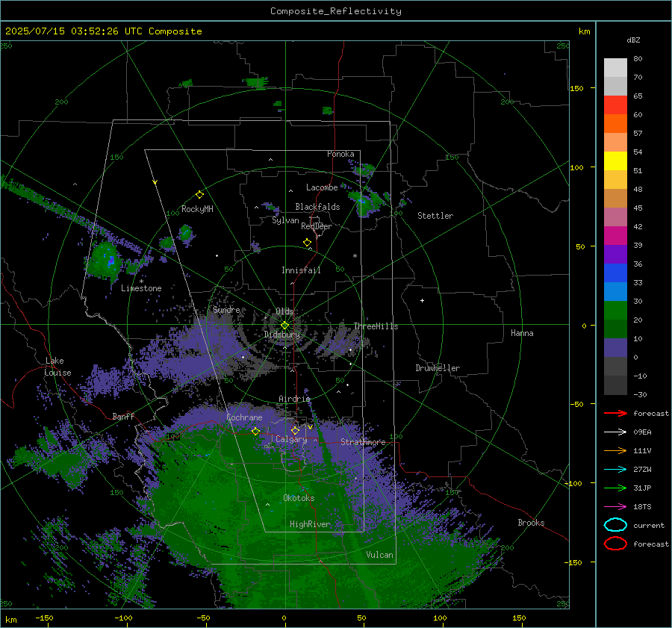Image resolution: width=672 pixels, height=628 pixels.
Task: Click the magenta swatch between 42 and 39 dBZ
Action: tap(615, 236)
